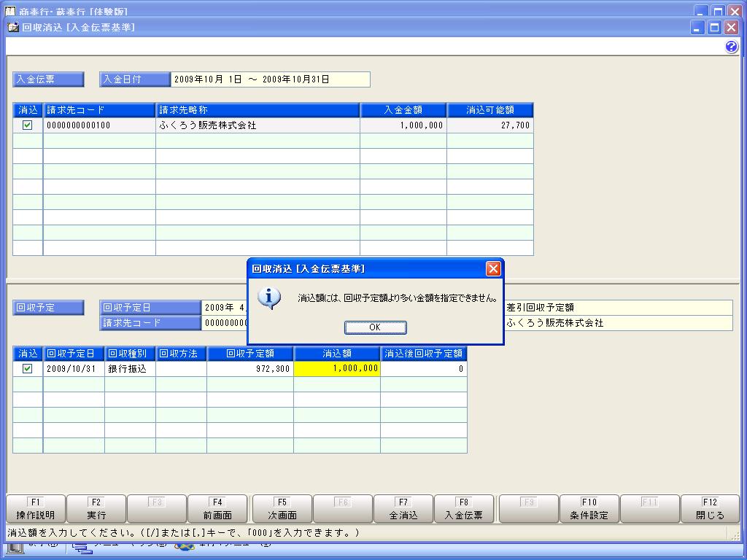Click the 商奉行 application title bar icon
The width and height of the screenshot is (747, 560).
click(x=10, y=10)
